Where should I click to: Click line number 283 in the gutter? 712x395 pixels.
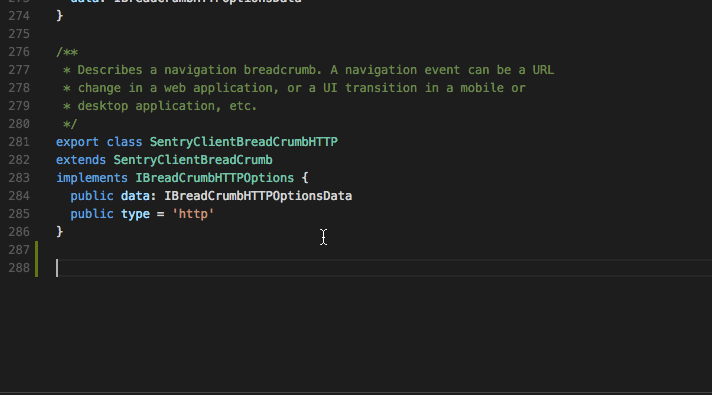click(x=19, y=178)
